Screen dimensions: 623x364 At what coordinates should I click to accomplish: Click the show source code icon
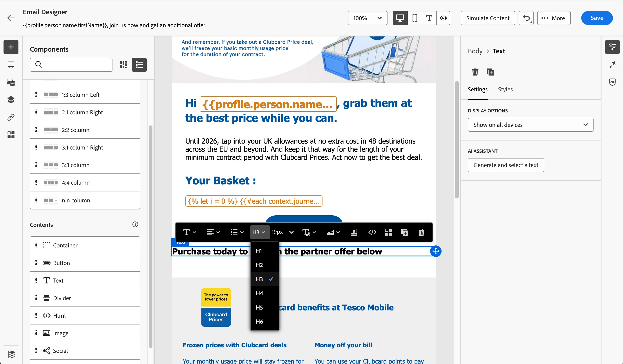click(372, 232)
